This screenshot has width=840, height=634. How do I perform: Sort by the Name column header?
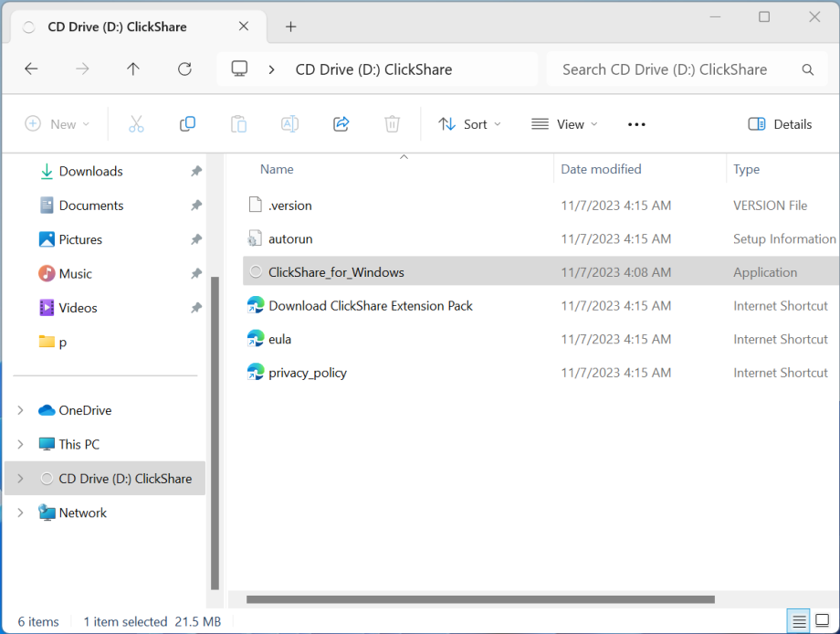[x=277, y=169]
